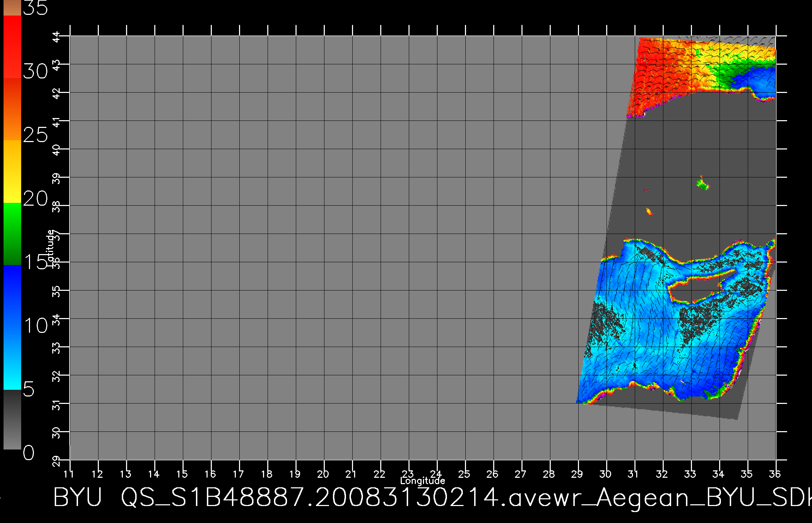Select the green segment of the color bar
Viewport: 812px width, 523px height.
[x=12, y=234]
